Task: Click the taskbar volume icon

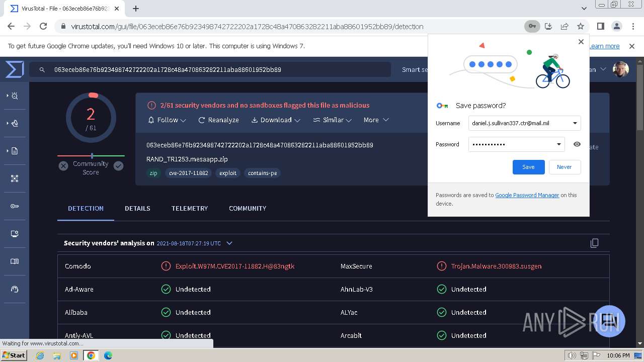Action: point(571,355)
